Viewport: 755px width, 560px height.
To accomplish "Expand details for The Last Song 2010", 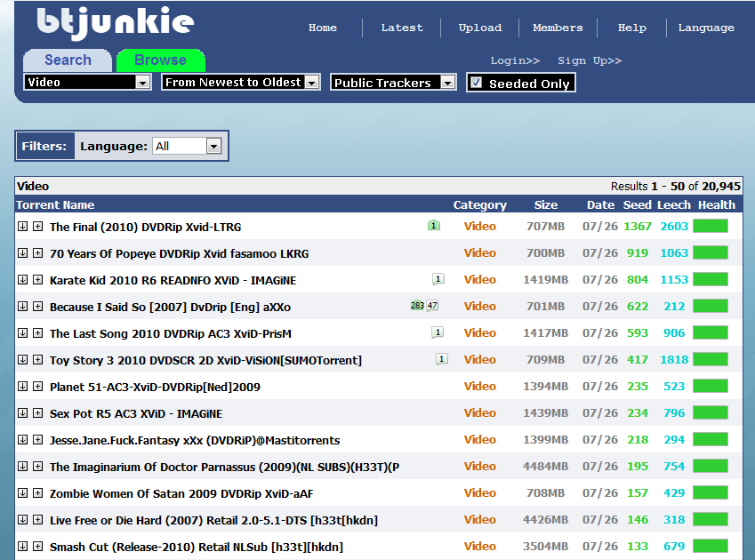I will point(37,333).
